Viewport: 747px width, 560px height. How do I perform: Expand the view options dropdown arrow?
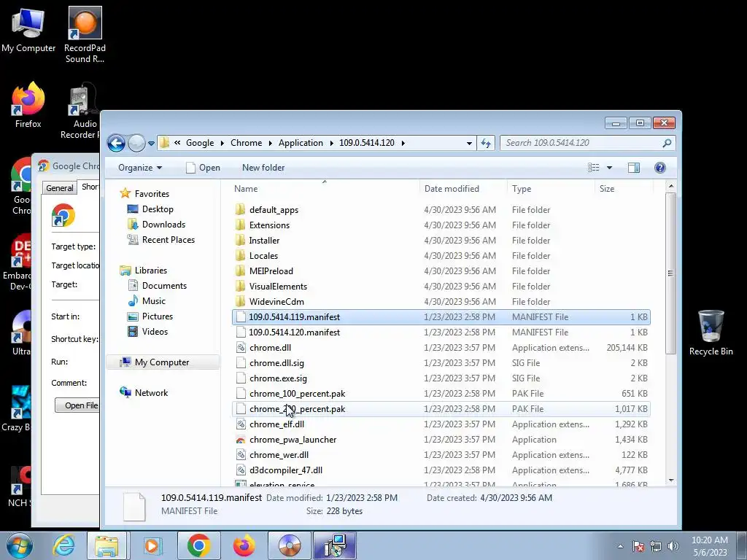click(x=609, y=168)
